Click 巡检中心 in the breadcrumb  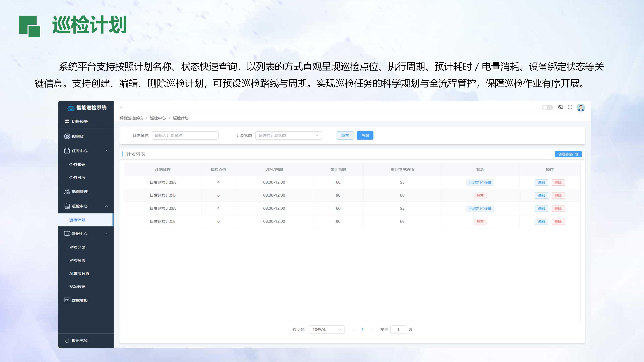[x=158, y=118]
